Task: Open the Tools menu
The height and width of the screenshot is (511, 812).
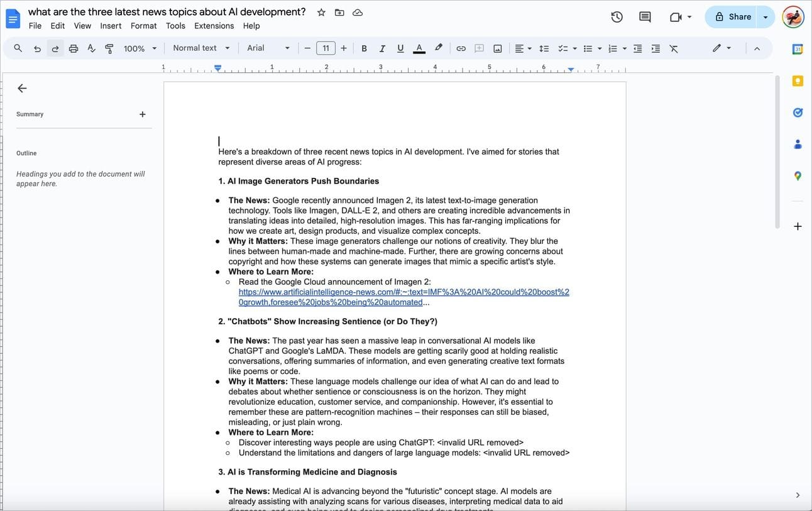Action: [x=175, y=26]
